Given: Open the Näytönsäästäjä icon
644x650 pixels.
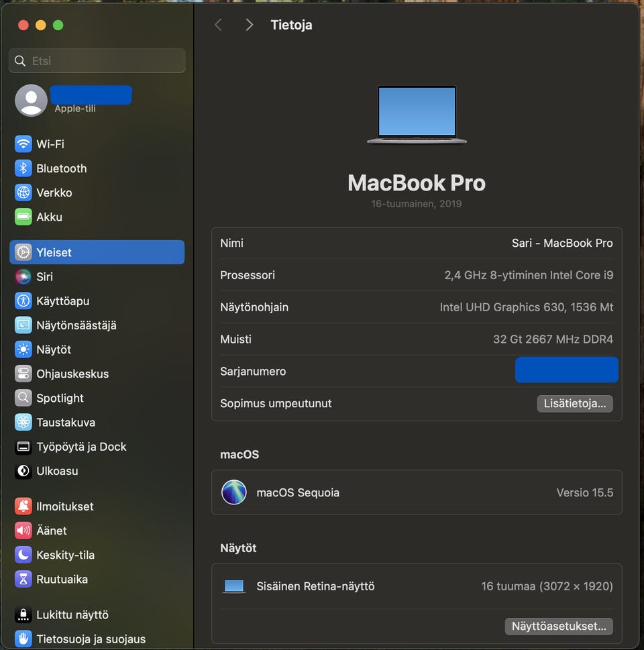Looking at the screenshot, I should pos(23,325).
